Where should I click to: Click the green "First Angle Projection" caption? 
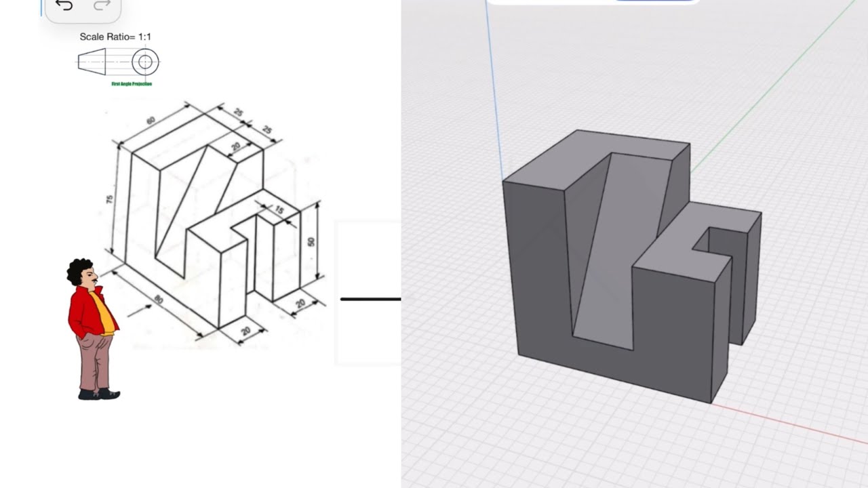(132, 84)
